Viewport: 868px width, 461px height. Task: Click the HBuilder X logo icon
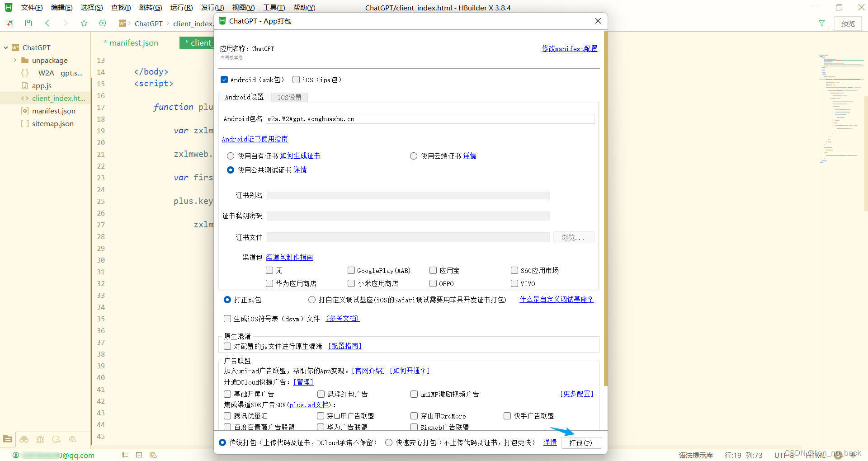8,7
